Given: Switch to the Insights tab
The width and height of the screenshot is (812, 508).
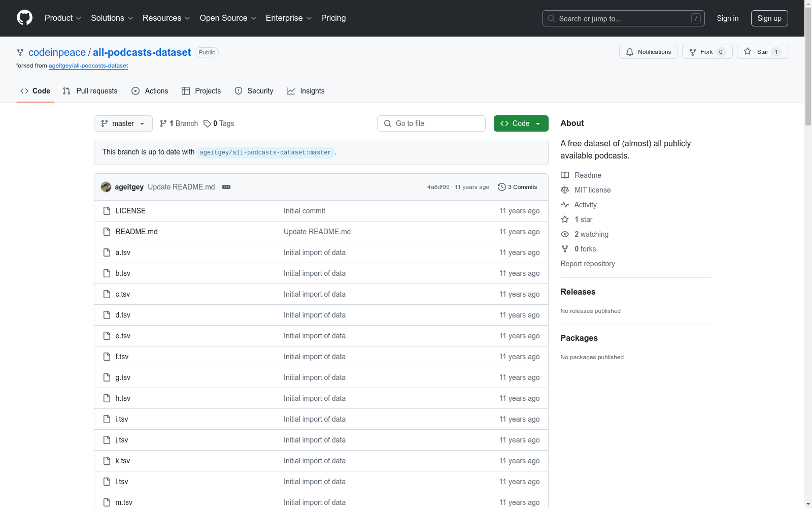Looking at the screenshot, I should (x=306, y=91).
